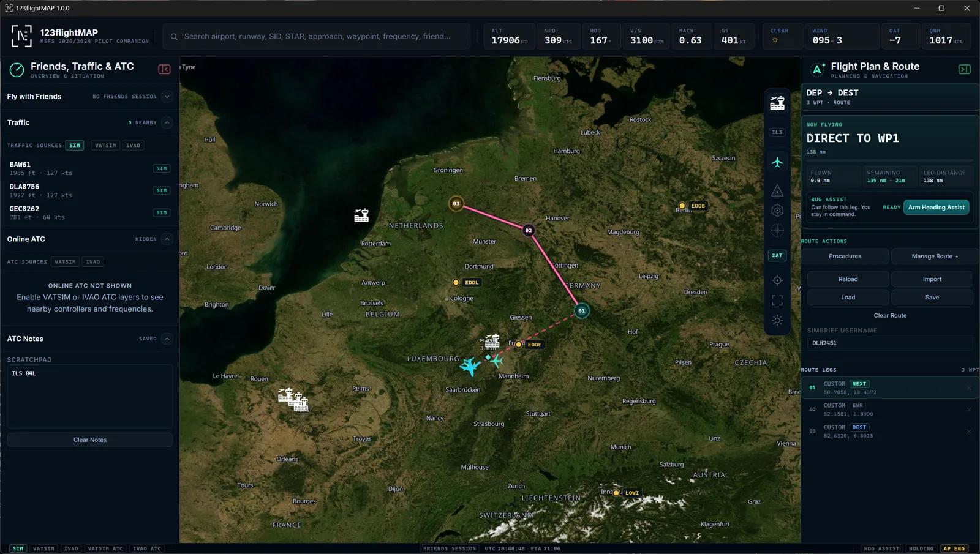
Task: Toggle SAT satellite map view
Action: pyautogui.click(x=777, y=255)
